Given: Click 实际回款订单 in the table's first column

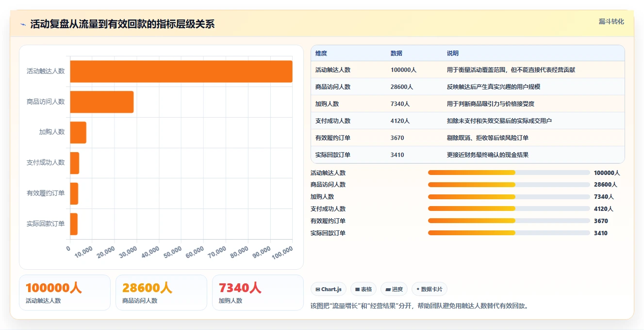Looking at the screenshot, I should pyautogui.click(x=333, y=155).
